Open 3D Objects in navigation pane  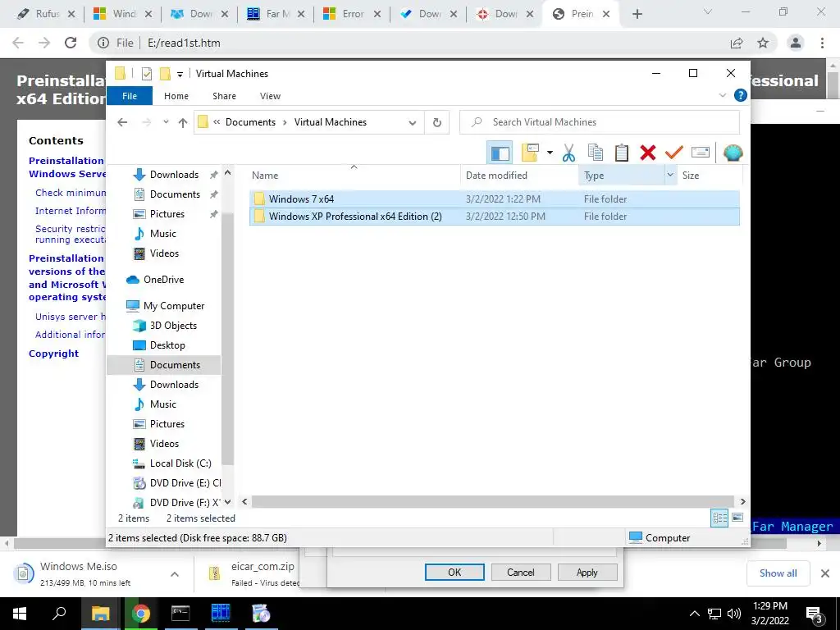pos(173,326)
